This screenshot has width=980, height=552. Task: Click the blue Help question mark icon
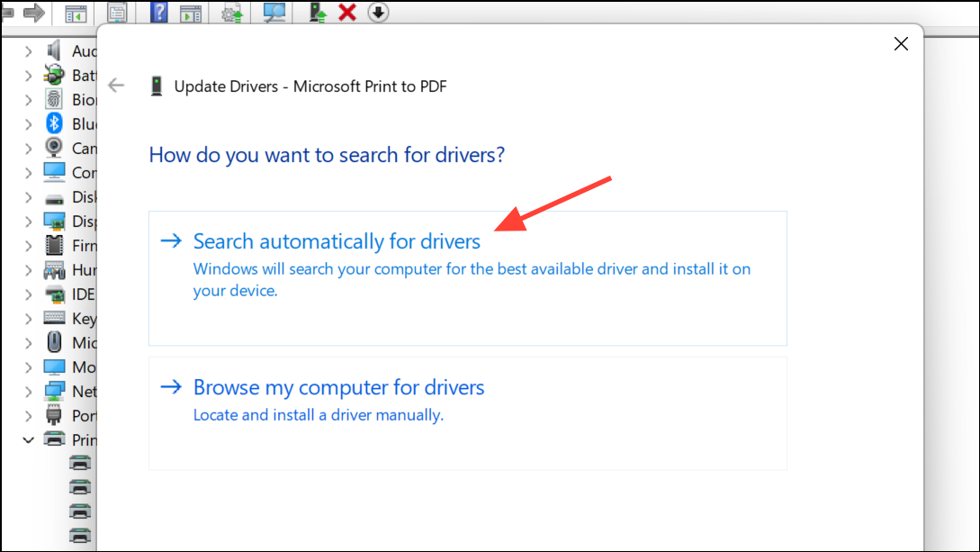(158, 12)
